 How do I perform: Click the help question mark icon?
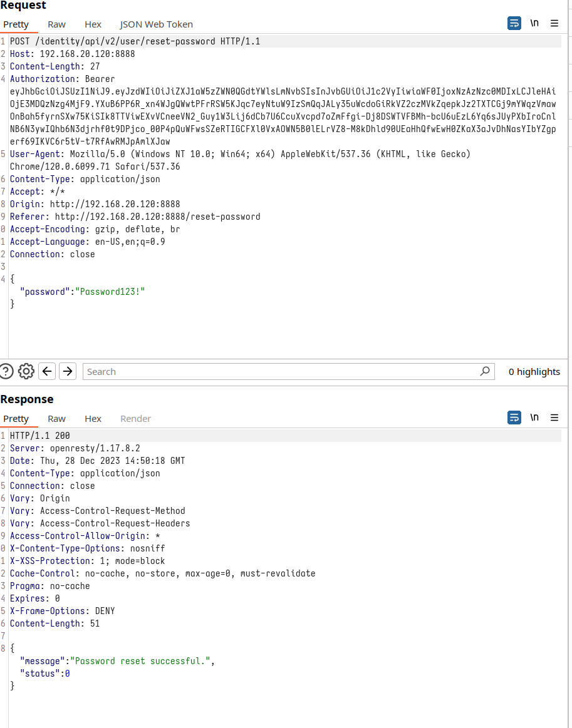coord(7,371)
